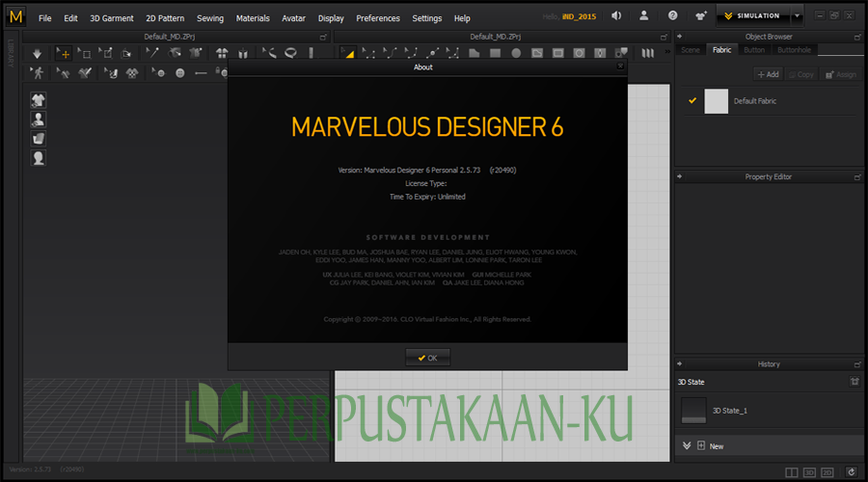The width and height of the screenshot is (868, 482).
Task: Click the Default Fabric color swatch
Action: coord(716,101)
